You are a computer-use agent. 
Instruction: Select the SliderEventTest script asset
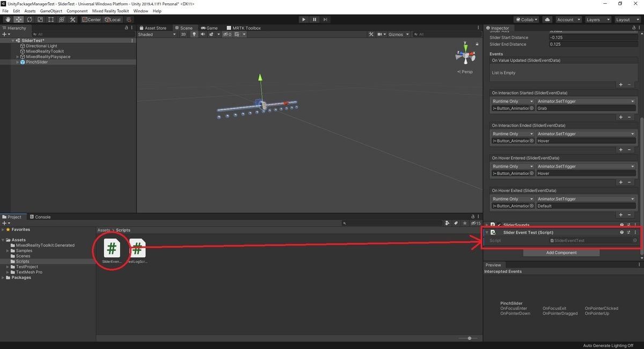tap(112, 250)
